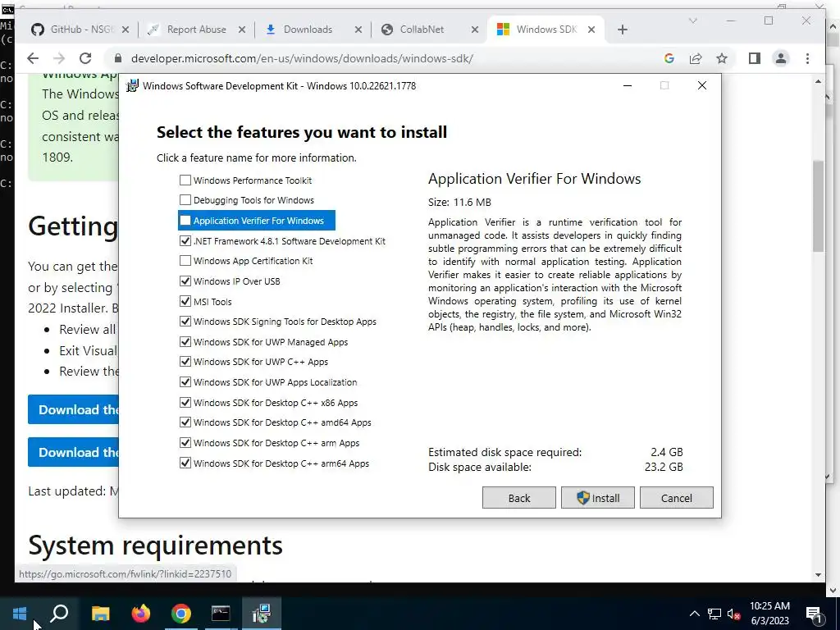Uncheck .NET Framework 4.8.1 SDK
840x630 pixels.
point(185,240)
